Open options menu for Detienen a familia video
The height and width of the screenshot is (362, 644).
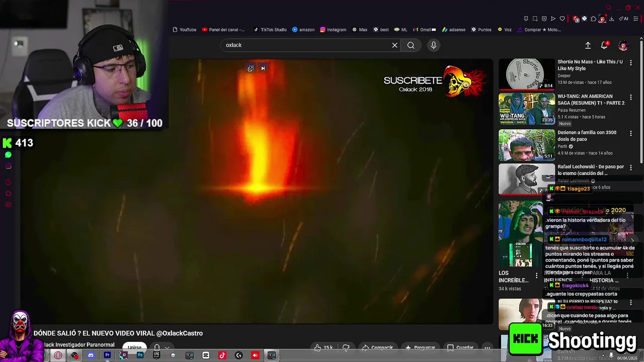tap(631, 133)
